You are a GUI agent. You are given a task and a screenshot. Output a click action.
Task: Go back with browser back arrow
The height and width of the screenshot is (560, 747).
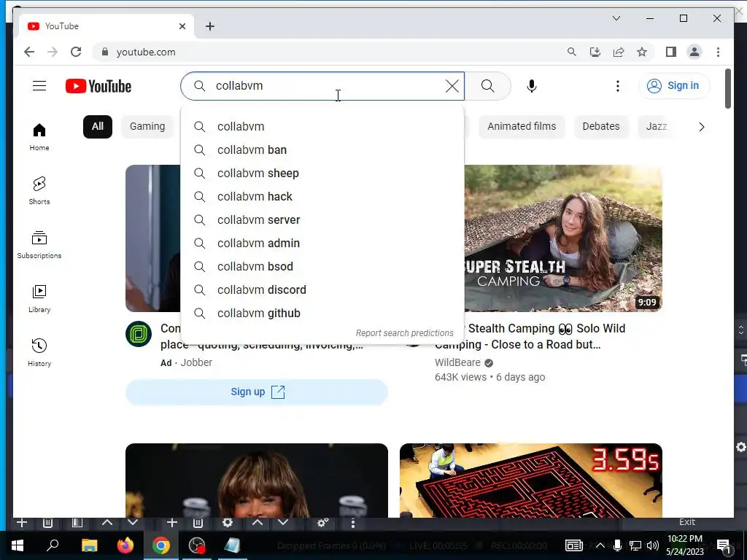(29, 52)
